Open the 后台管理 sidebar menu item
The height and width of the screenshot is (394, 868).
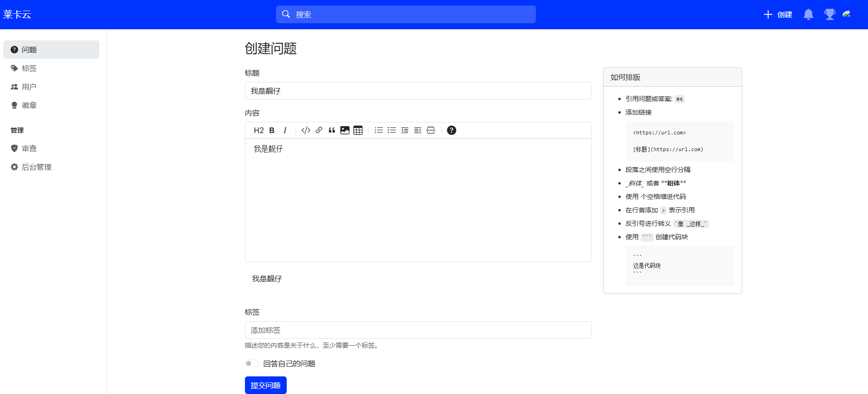[51, 167]
